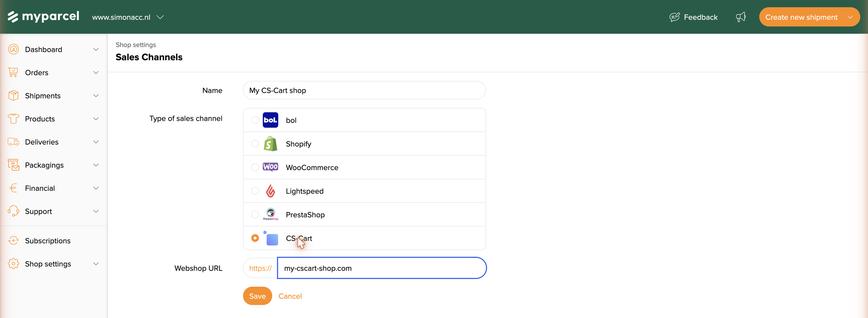Expand the Orders menu chevron
The image size is (868, 318).
point(96,73)
